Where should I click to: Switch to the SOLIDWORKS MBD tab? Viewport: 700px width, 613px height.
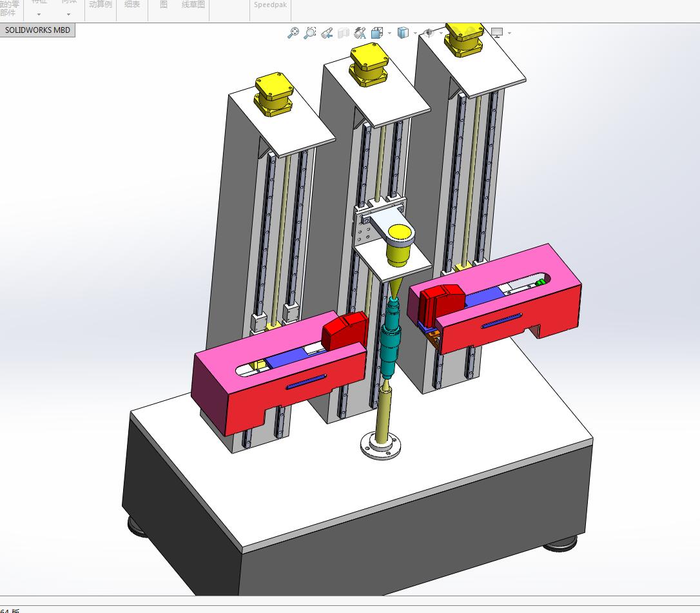37,30
